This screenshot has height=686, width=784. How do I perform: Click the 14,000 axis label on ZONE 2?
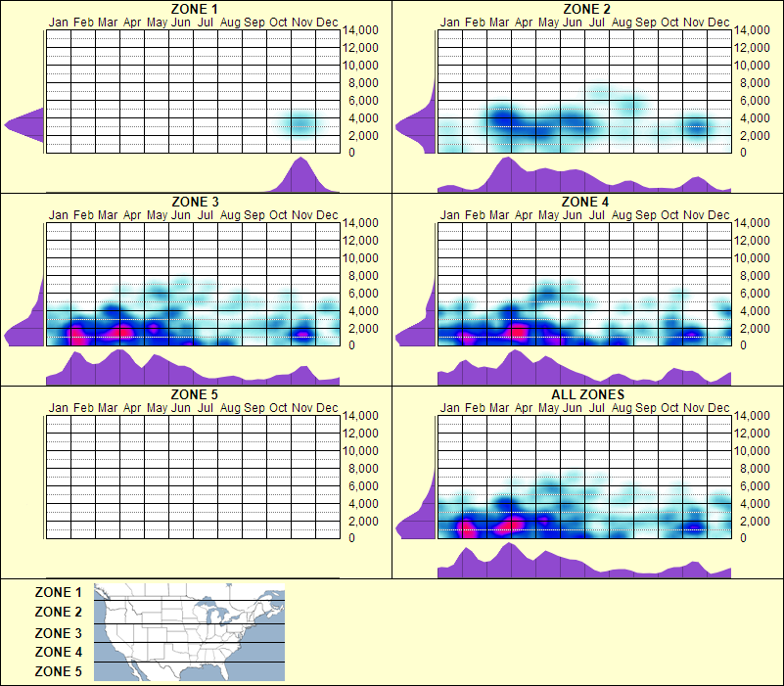pos(752,30)
